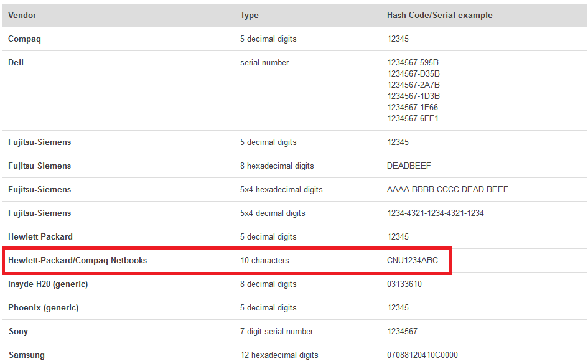Image resolution: width=588 pixels, height=364 pixels.
Task: Select the "7 digit serial number" type cell
Action: coord(277,332)
